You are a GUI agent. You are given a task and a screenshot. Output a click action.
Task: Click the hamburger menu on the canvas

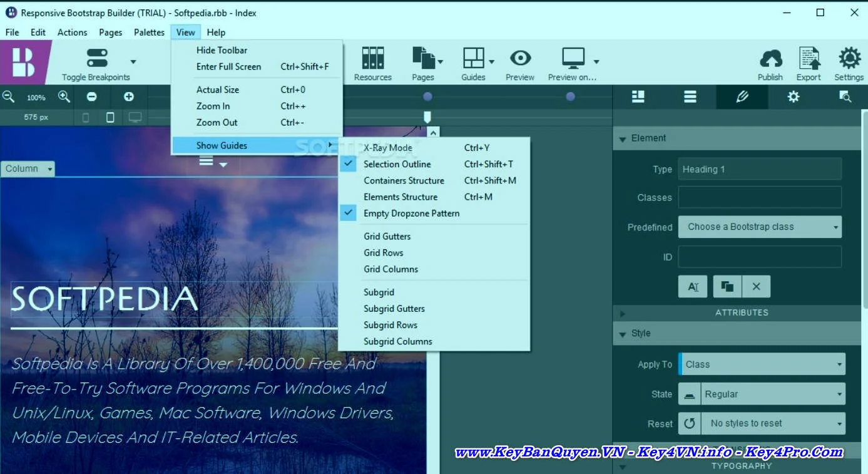click(207, 161)
